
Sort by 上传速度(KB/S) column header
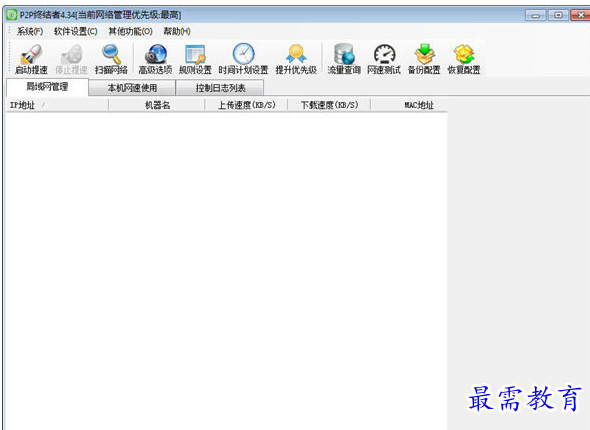point(246,105)
